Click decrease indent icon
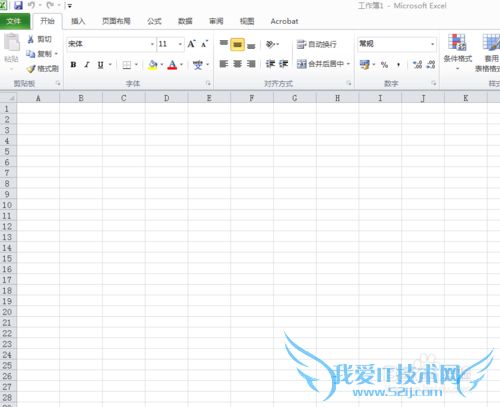 click(x=270, y=64)
